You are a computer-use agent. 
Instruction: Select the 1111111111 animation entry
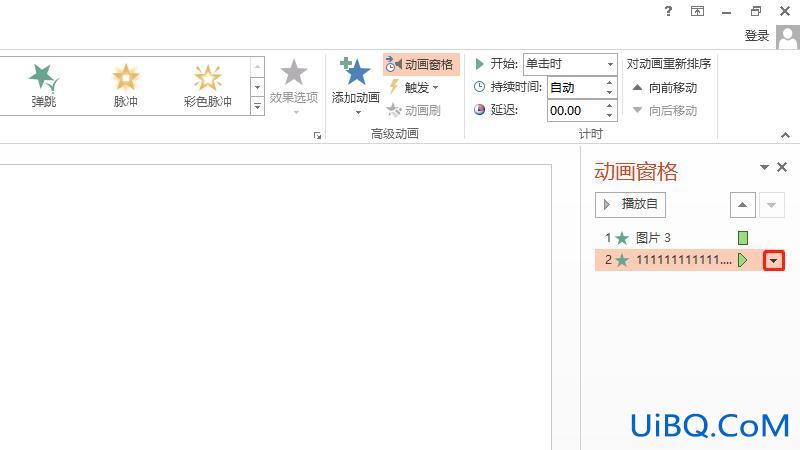[690, 260]
